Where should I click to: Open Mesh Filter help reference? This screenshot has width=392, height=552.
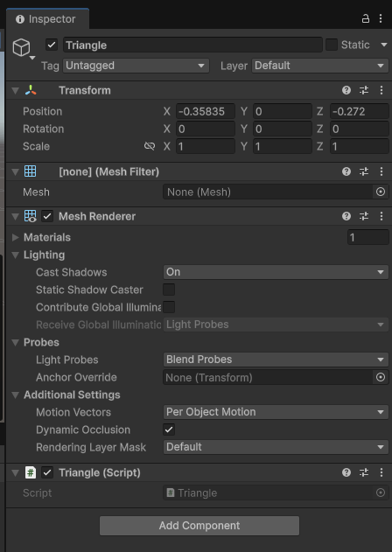(x=346, y=171)
